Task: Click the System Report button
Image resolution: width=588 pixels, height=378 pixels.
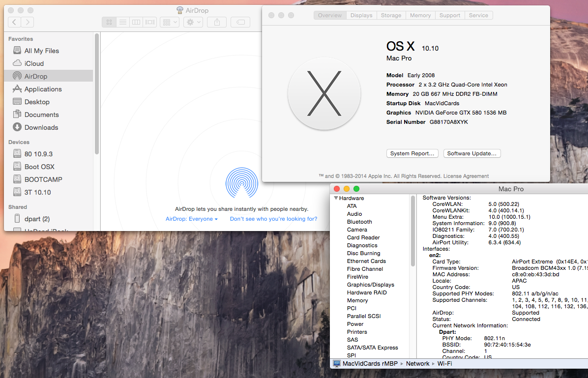Action: coord(412,153)
